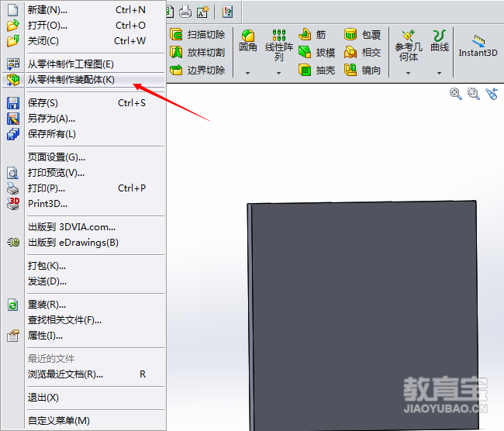Click the Print printer icon in menu
504x431 pixels.
click(x=13, y=188)
